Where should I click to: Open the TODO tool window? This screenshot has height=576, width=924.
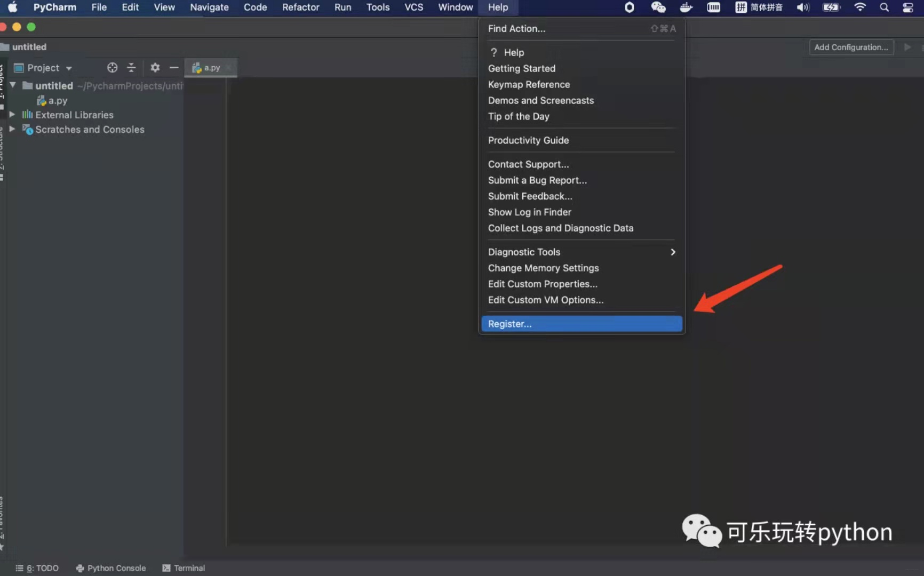(37, 568)
